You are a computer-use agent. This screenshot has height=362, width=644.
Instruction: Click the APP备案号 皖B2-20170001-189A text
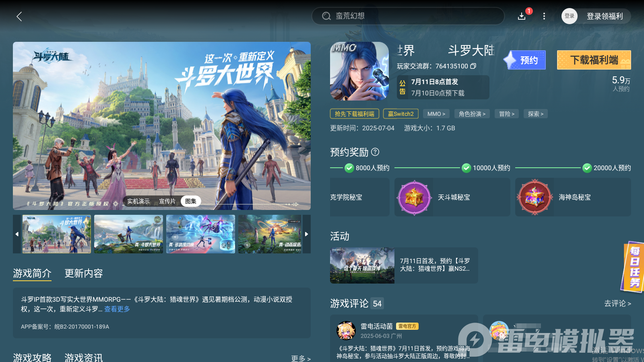click(x=65, y=327)
